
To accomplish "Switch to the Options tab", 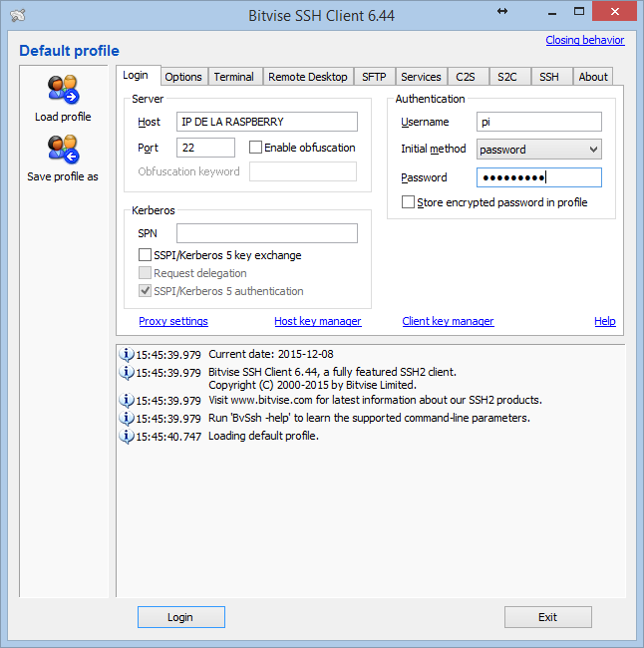I will click(183, 77).
